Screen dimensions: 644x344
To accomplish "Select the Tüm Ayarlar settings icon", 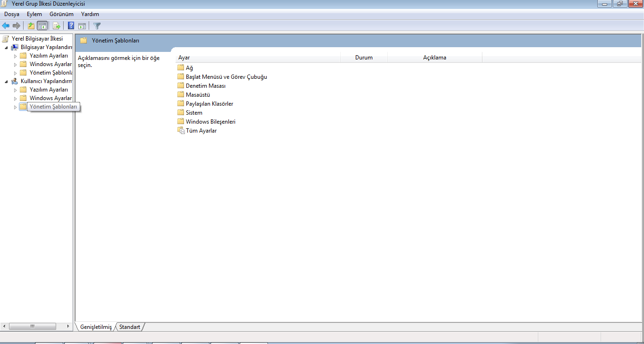I will pyautogui.click(x=181, y=131).
